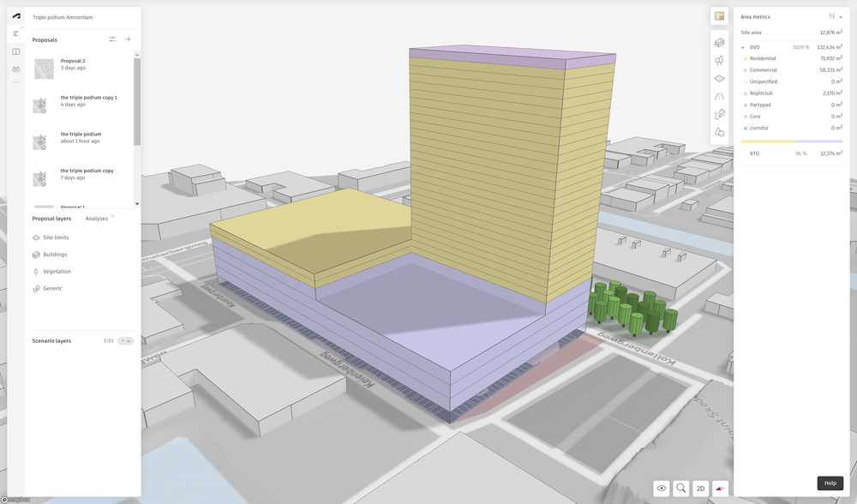Switch to the Analyses tab

point(97,219)
